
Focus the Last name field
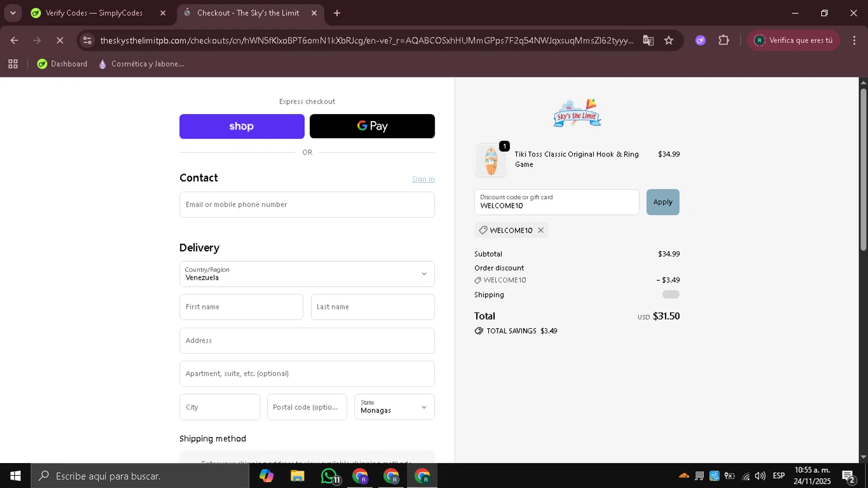click(x=373, y=307)
